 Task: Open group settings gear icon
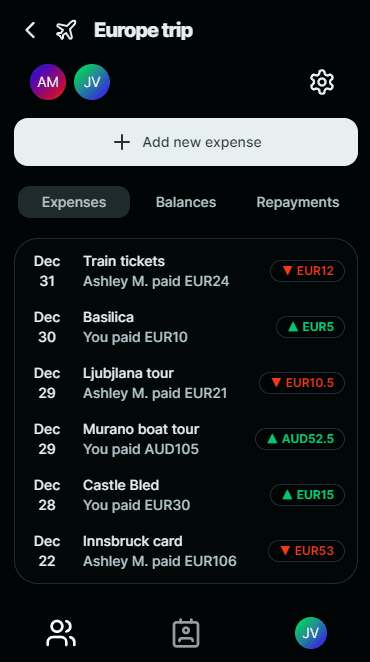[322, 82]
